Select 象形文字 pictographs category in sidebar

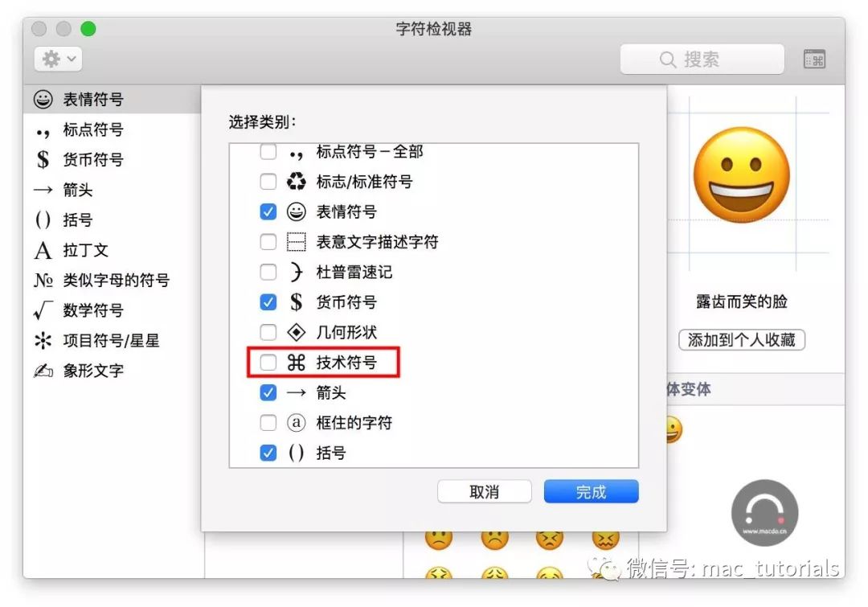point(112,371)
